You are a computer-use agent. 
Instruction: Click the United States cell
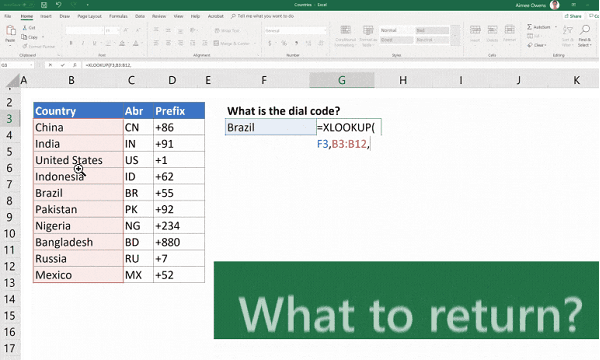click(78, 160)
